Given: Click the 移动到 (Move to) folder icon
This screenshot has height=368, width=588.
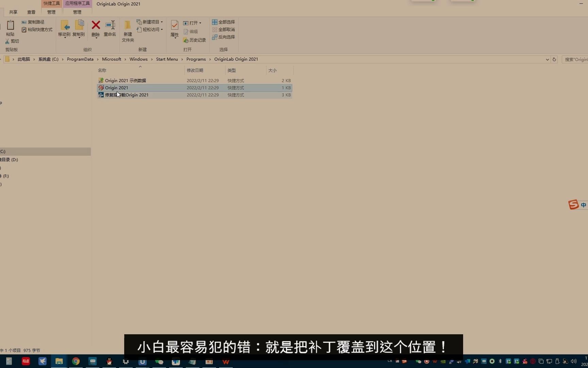Looking at the screenshot, I should click(x=65, y=25).
